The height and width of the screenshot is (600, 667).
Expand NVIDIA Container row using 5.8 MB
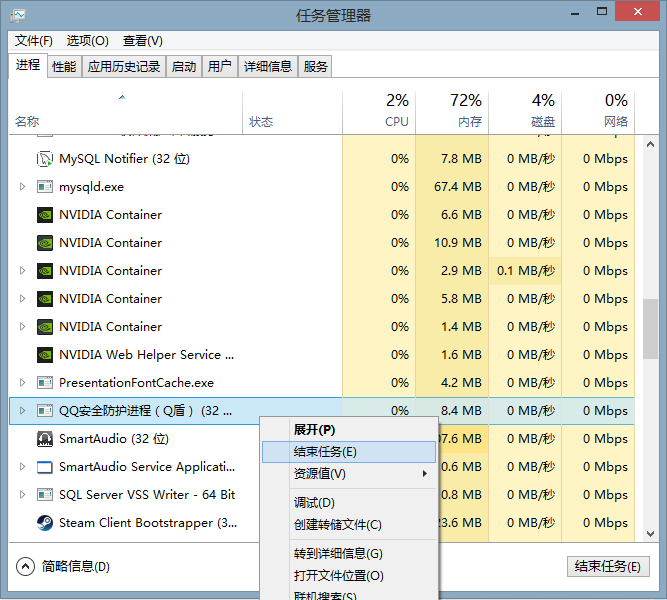pos(22,299)
